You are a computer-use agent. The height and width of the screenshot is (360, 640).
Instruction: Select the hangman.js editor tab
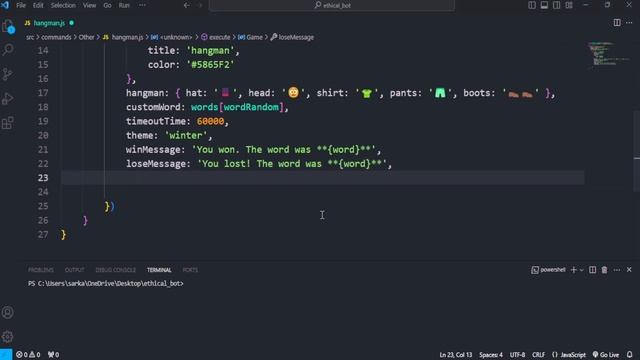[49, 23]
